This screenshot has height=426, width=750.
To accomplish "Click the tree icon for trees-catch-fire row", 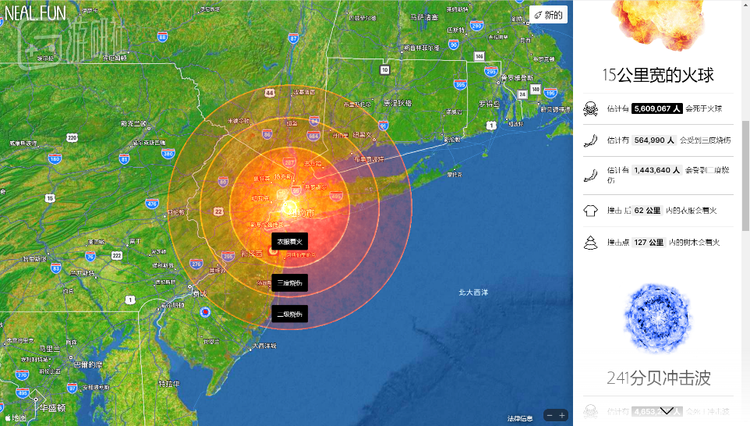I will click(591, 242).
